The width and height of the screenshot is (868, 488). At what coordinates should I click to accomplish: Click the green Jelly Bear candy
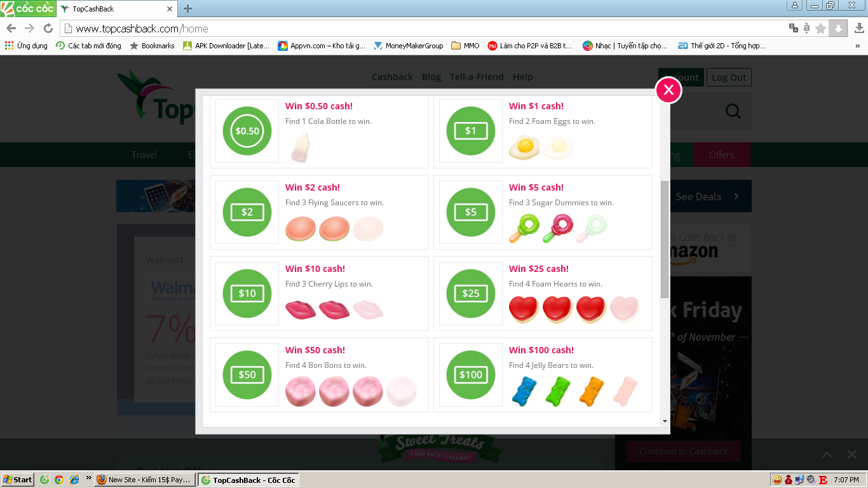point(557,391)
